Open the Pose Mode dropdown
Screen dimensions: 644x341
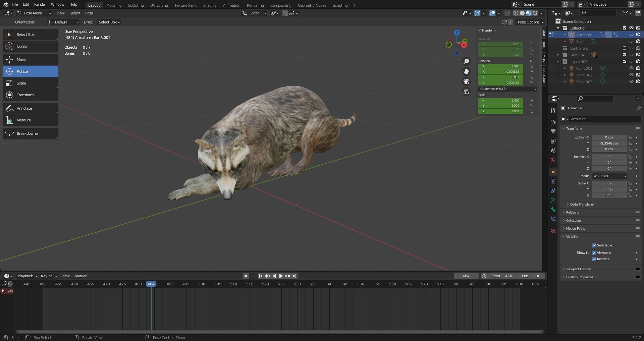tap(34, 13)
